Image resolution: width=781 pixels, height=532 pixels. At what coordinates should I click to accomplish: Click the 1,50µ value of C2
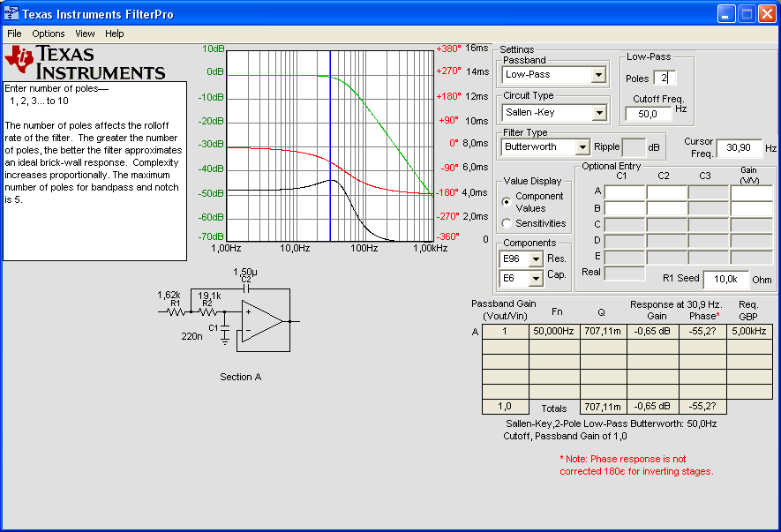pyautogui.click(x=245, y=272)
